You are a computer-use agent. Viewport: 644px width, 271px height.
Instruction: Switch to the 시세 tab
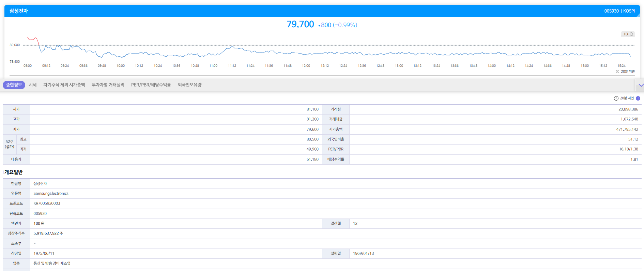[x=33, y=85]
